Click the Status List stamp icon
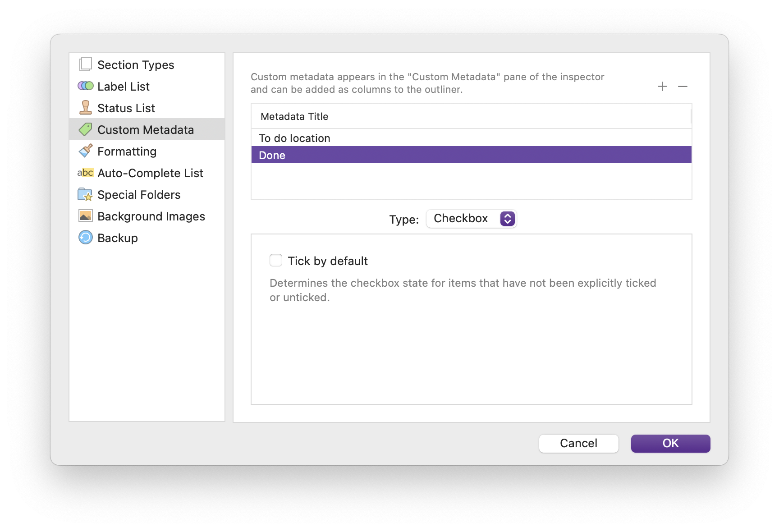Image resolution: width=779 pixels, height=532 pixels. [x=85, y=108]
